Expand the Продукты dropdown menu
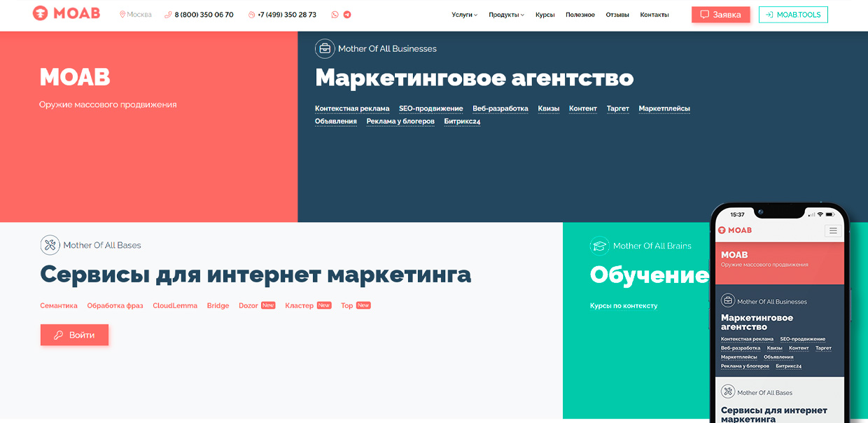 point(506,15)
